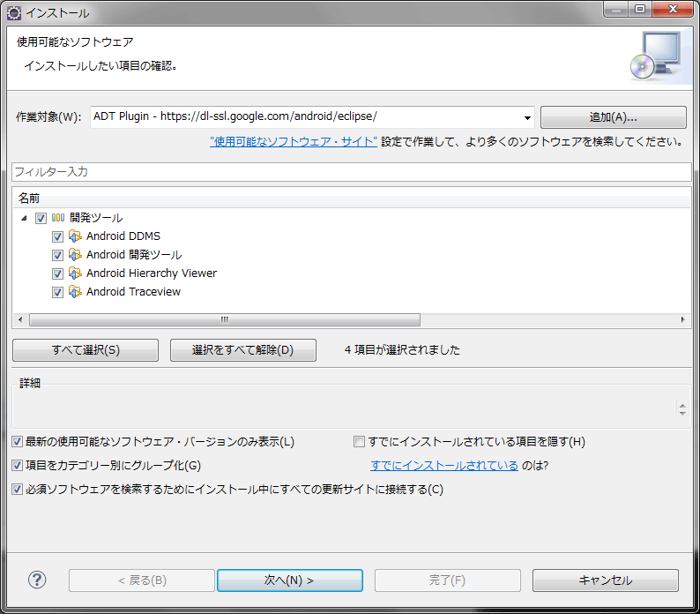Click the 詳細 pane up stepper arrow
The image size is (700, 614).
(682, 405)
